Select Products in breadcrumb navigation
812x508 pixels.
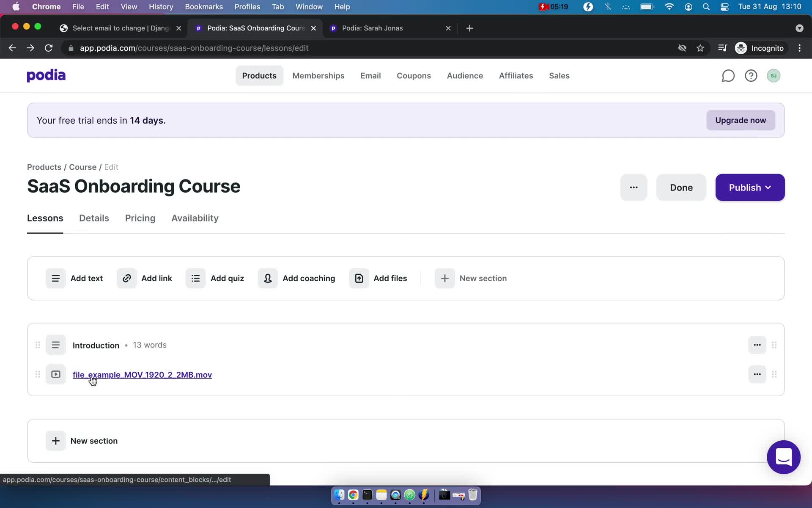tap(44, 167)
